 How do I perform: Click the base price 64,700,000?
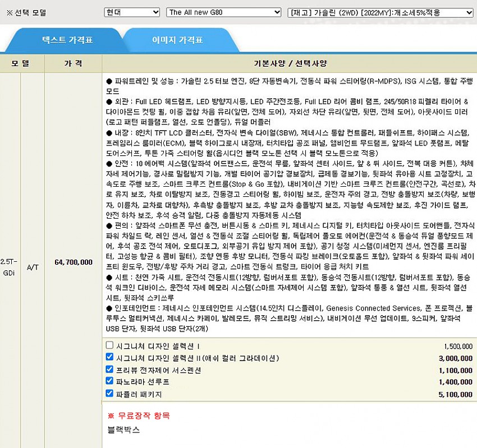coord(74,262)
